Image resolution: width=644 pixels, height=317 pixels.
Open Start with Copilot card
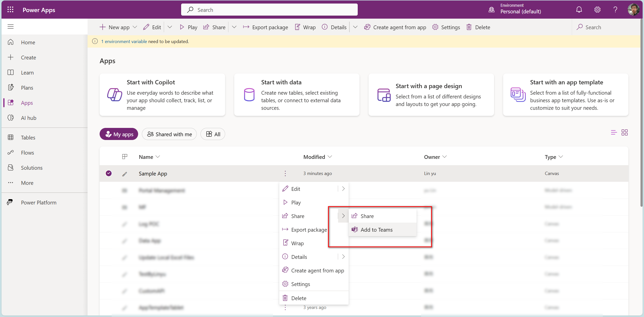coord(162,95)
